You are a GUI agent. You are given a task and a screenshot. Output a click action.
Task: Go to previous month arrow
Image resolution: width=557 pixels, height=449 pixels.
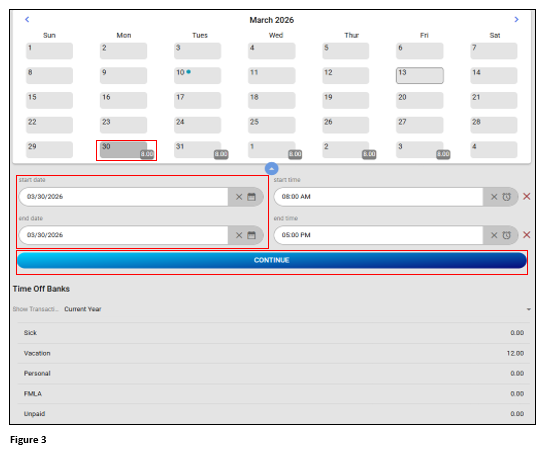click(x=27, y=19)
